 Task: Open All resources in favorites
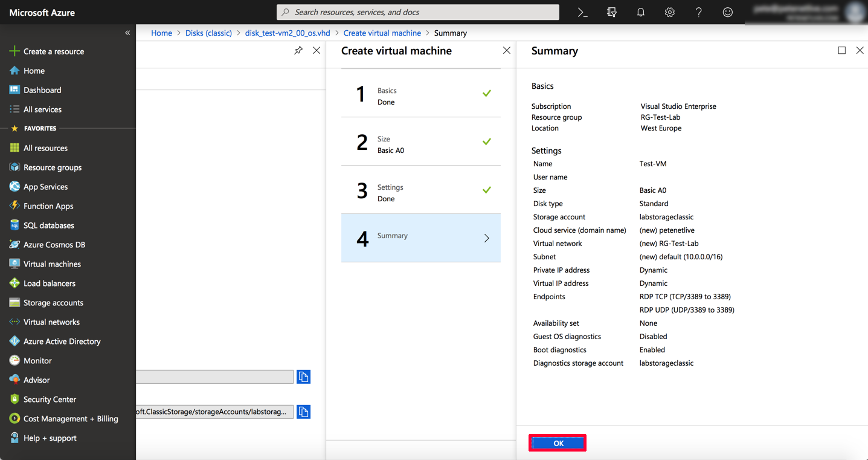[45, 148]
